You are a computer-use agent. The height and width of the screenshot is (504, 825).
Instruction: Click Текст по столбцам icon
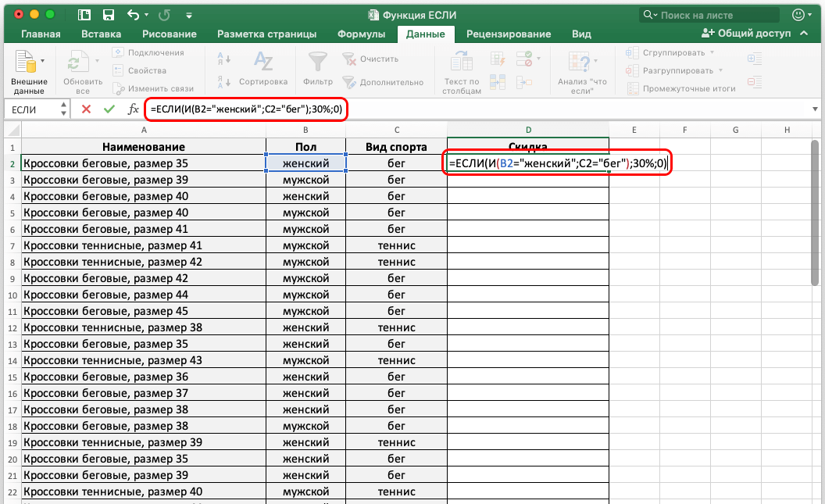pyautogui.click(x=462, y=63)
